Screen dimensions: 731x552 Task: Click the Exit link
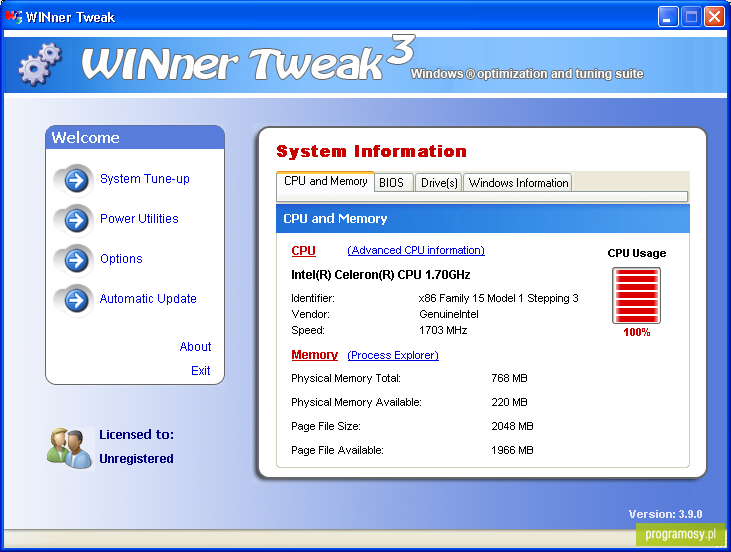(200, 371)
